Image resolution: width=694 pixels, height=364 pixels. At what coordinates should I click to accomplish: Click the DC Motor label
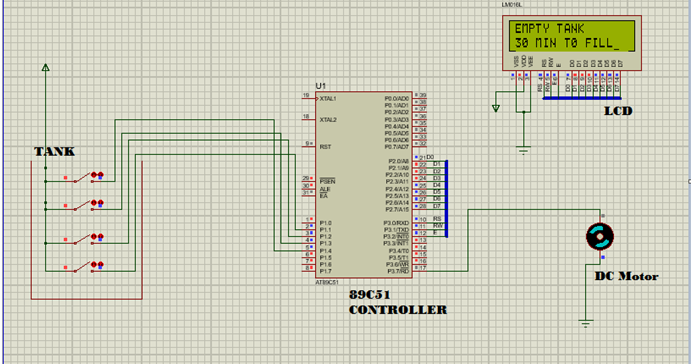click(x=626, y=276)
